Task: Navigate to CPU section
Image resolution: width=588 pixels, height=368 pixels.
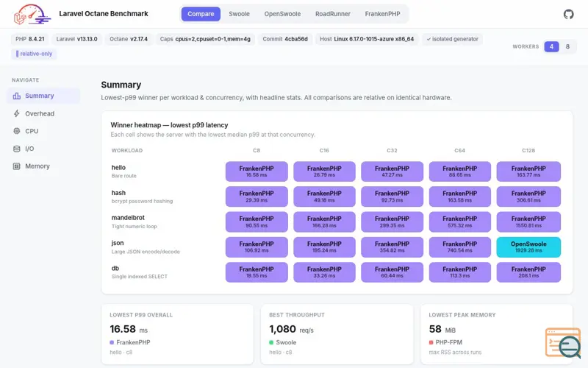Action: coord(43,131)
